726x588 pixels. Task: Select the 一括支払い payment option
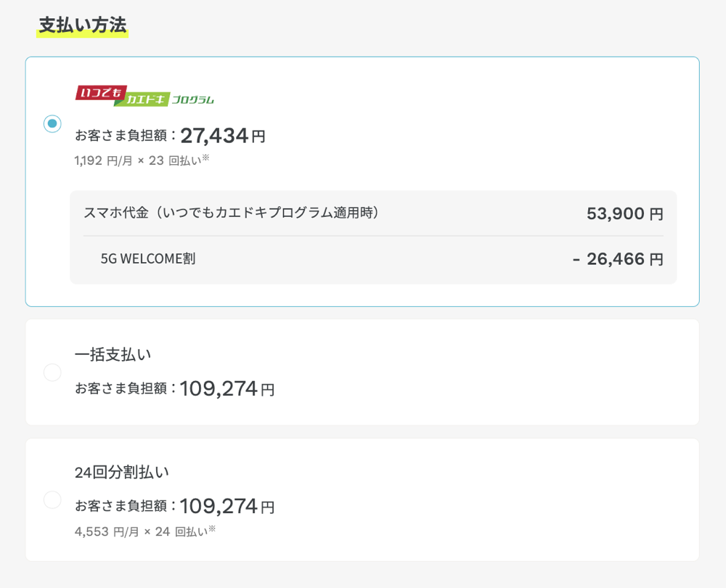click(52, 372)
